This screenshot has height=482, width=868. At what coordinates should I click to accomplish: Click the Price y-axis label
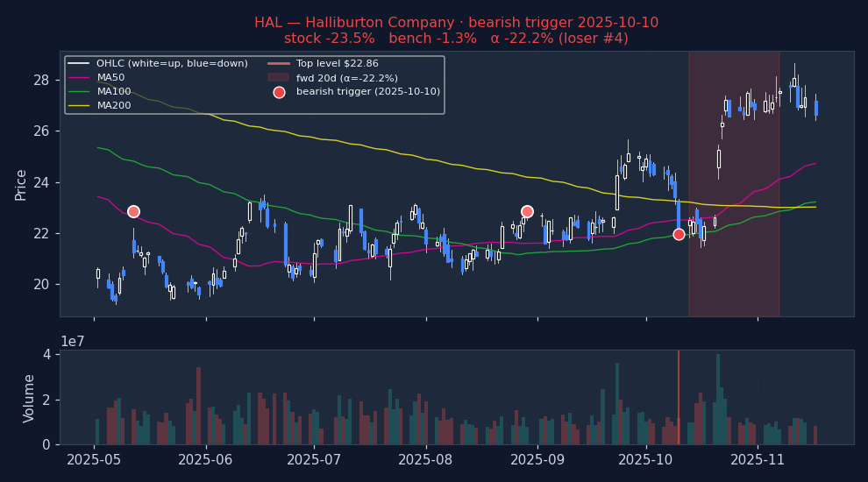coord(20,186)
